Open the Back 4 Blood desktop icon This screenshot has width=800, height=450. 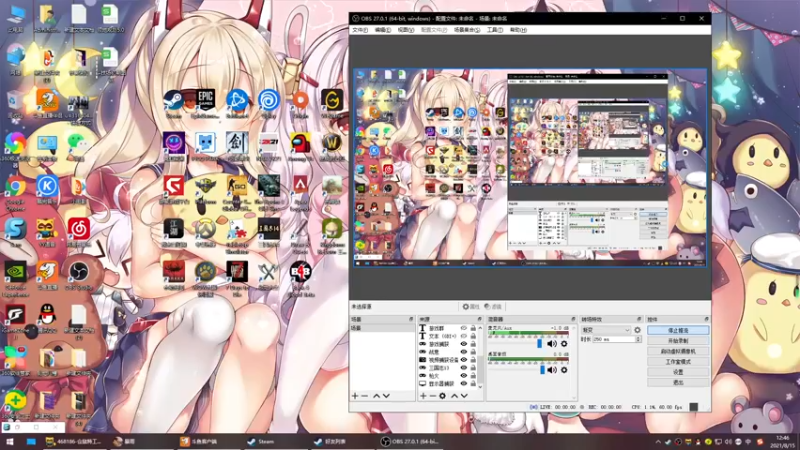pos(300,272)
